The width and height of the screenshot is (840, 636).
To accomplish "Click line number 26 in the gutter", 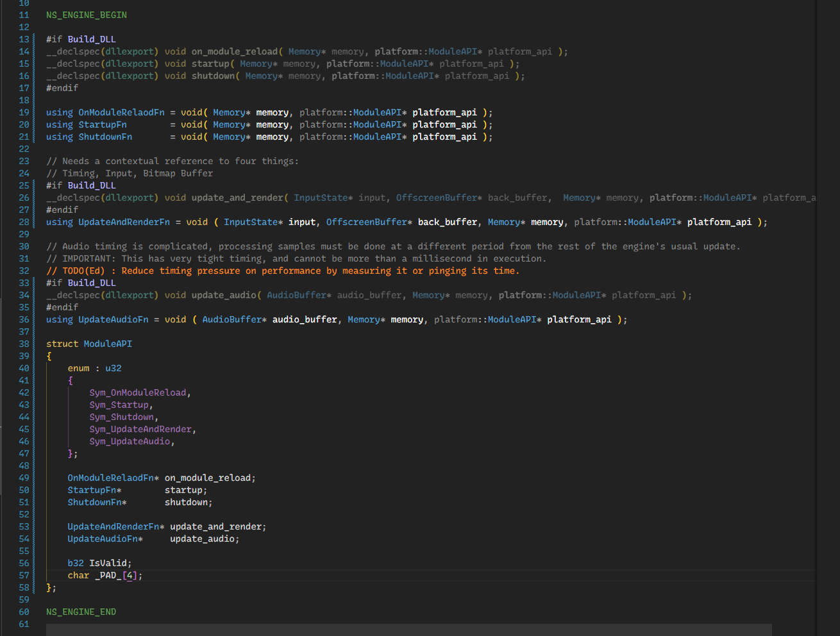I will point(24,197).
